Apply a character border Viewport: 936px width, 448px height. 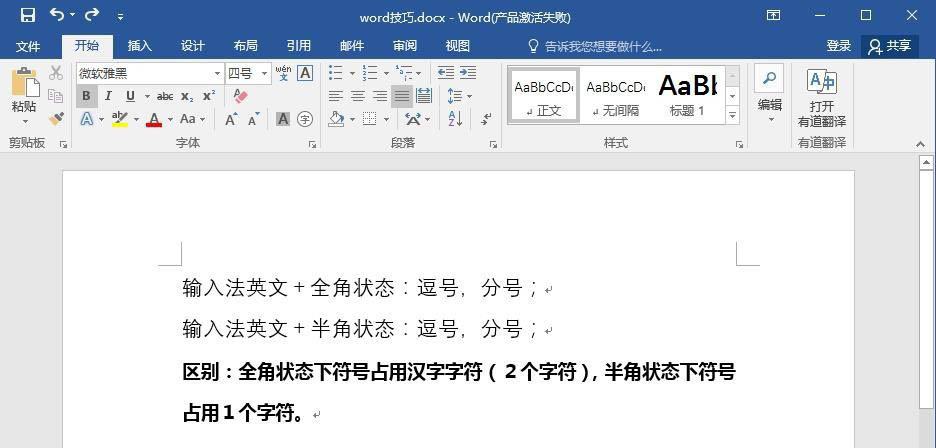pyautogui.click(x=305, y=73)
